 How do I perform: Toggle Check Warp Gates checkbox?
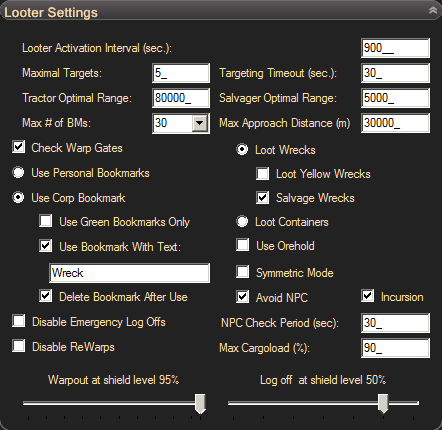19,147
